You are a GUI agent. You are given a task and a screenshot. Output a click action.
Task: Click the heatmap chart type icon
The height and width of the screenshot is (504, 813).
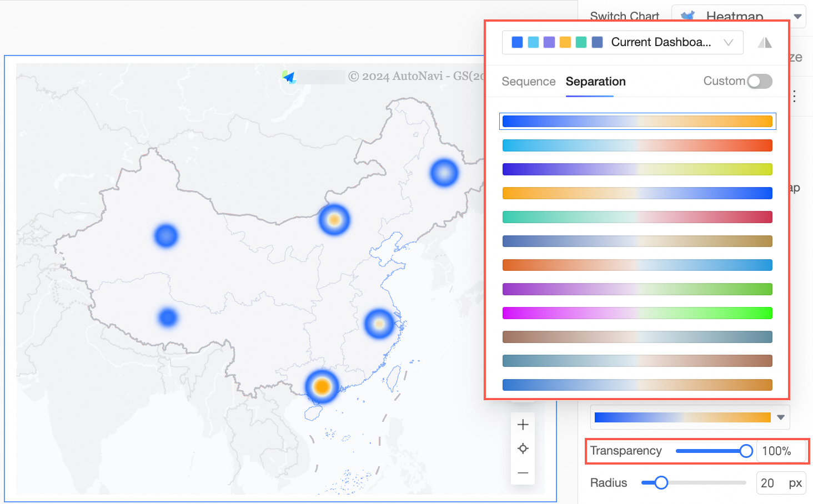pyautogui.click(x=687, y=16)
